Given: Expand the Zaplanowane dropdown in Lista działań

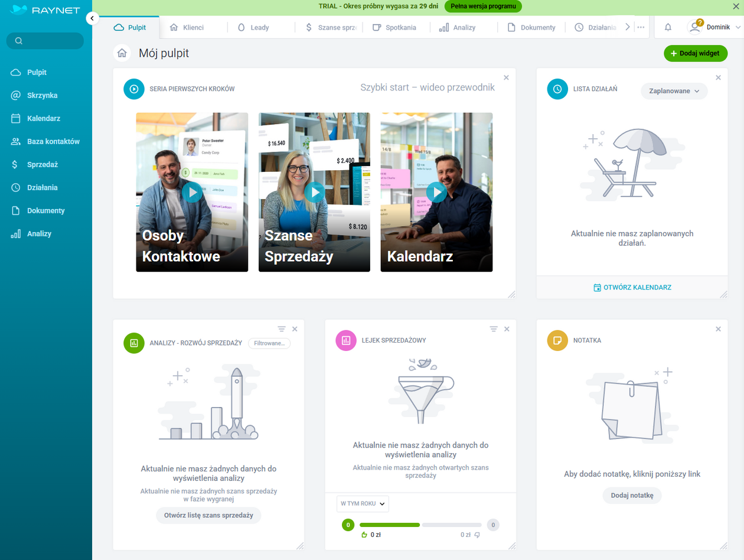Looking at the screenshot, I should (674, 91).
